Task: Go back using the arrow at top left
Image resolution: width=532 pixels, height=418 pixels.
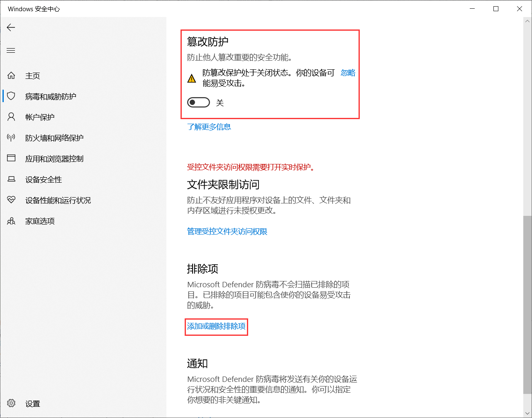Action: tap(10, 27)
